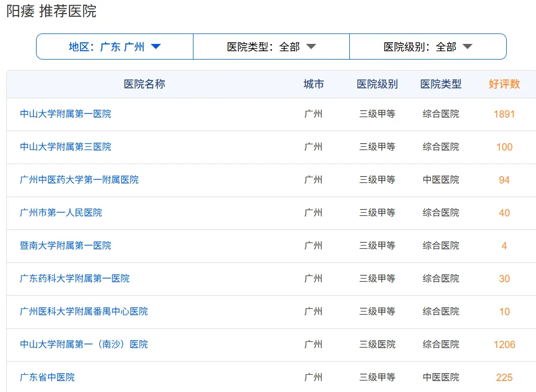Open the 医院级别: 全部 filter dropdown
The image size is (536, 392).
428,47
